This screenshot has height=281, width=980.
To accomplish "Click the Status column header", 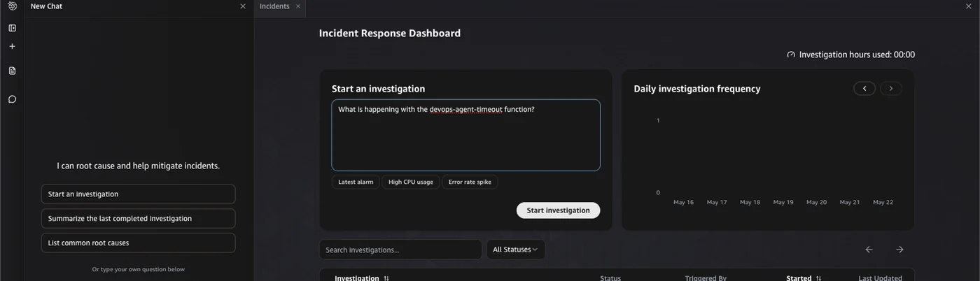I will pyautogui.click(x=610, y=278).
